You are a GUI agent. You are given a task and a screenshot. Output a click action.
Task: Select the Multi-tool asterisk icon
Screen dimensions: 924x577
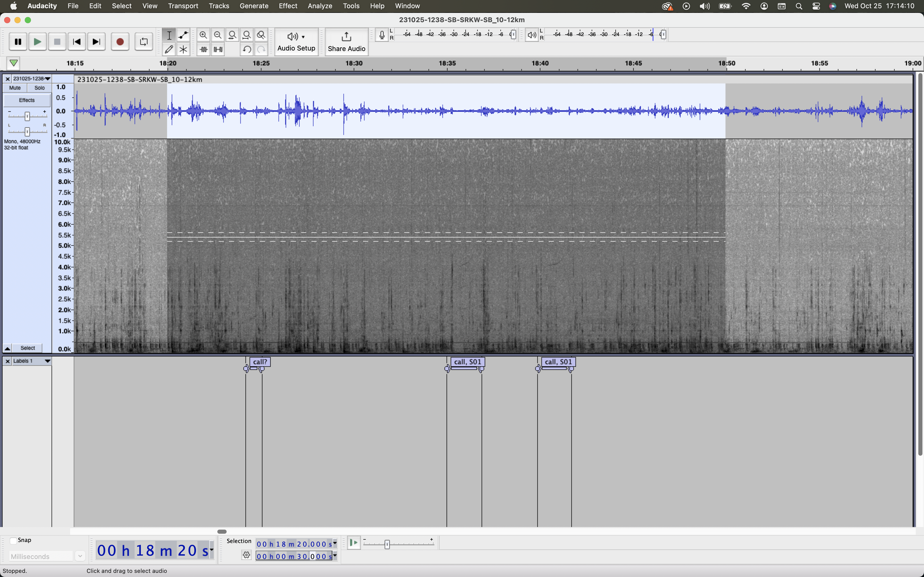tap(183, 50)
